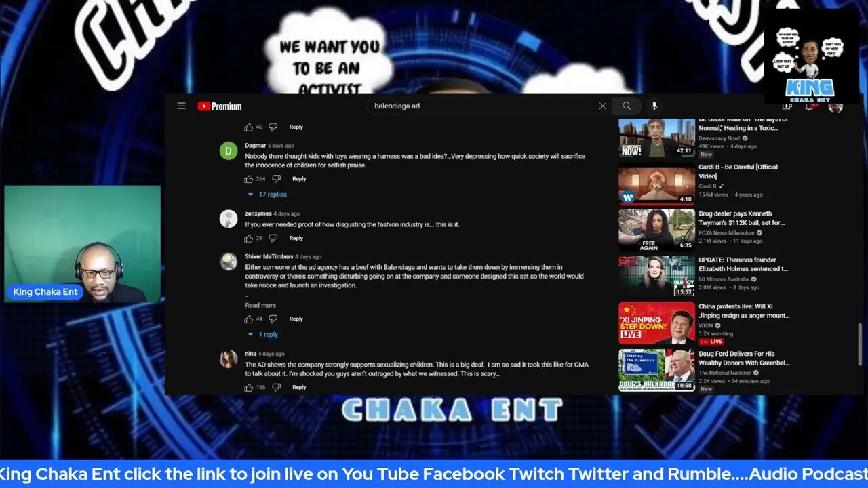The width and height of the screenshot is (868, 488).
Task: Go to YouTube Premium home logo
Action: (x=220, y=106)
